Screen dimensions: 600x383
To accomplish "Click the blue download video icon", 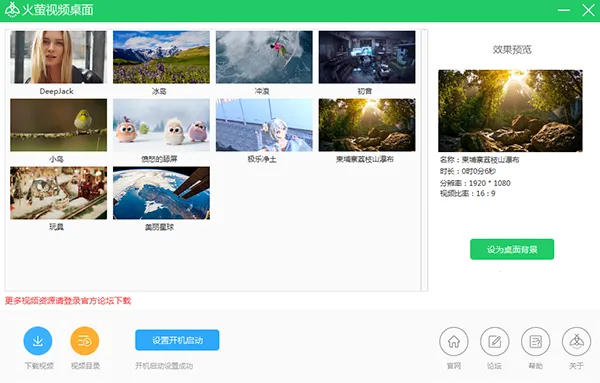I will coord(38,341).
